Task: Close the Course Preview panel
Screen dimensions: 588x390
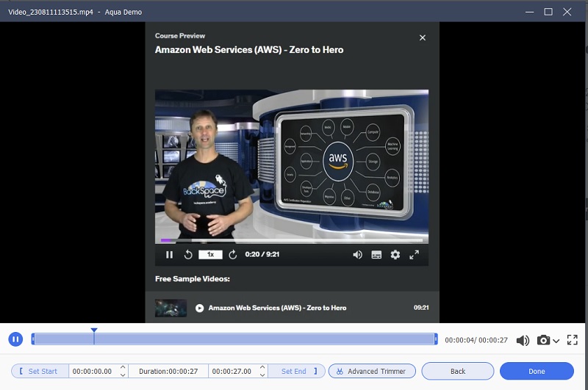Action: [x=422, y=38]
